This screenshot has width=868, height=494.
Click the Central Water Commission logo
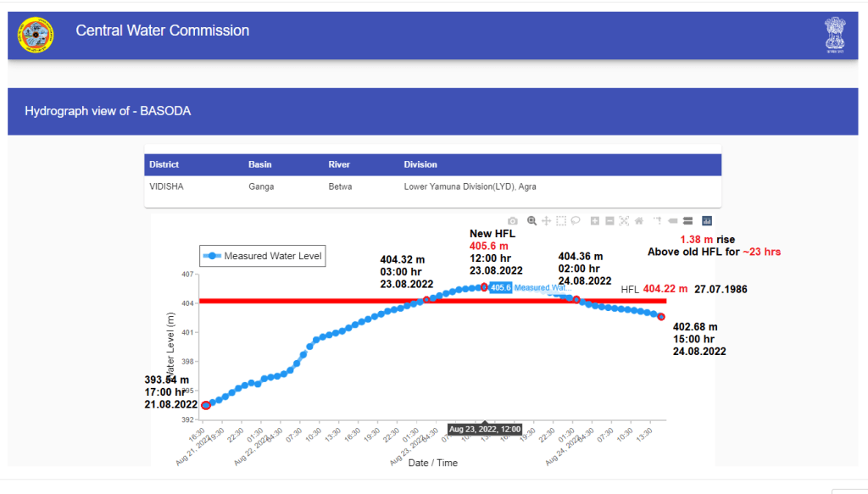[35, 35]
